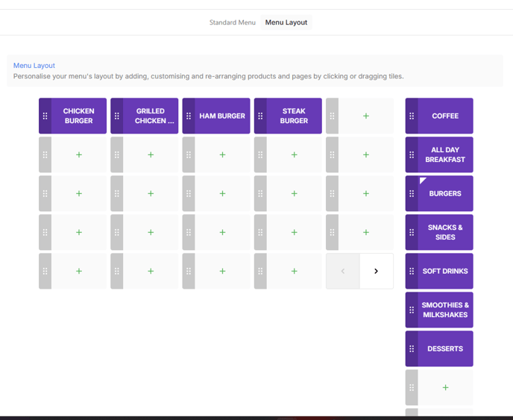
Task: Select the Menu Layout tab
Action: click(x=286, y=22)
